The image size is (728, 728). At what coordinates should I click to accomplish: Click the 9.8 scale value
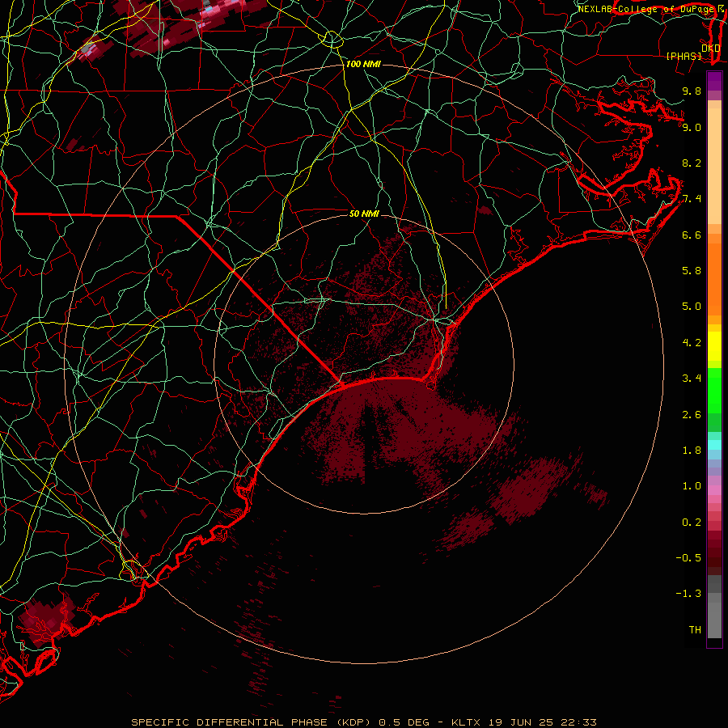click(x=692, y=91)
